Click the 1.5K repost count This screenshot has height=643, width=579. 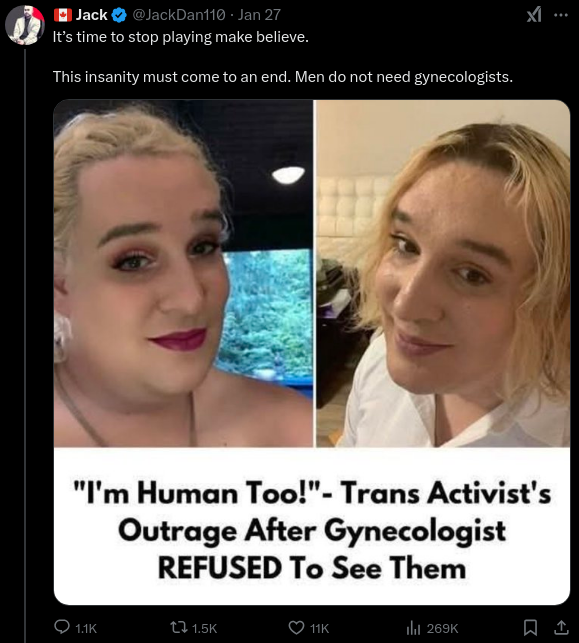[x=204, y=628]
